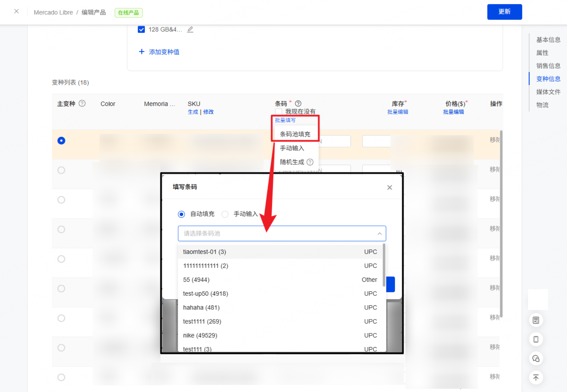Click the help icon next to 条码

(298, 103)
